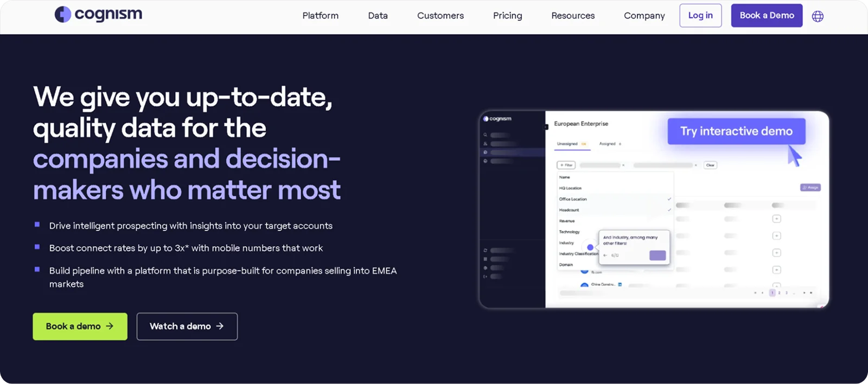The height and width of the screenshot is (384, 868).
Task: Open the Customers menu
Action: 441,16
